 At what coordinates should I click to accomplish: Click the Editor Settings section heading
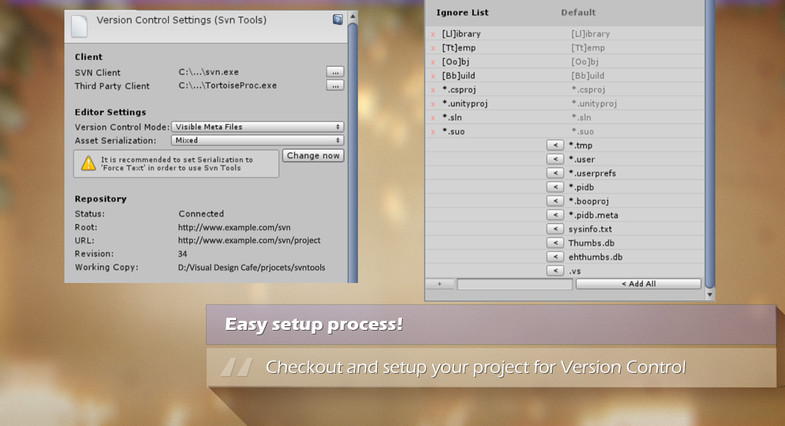110,112
